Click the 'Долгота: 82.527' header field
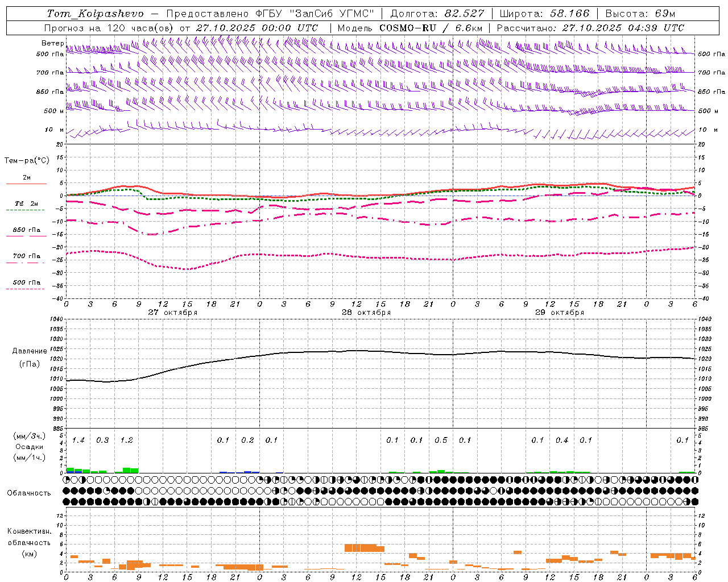The image size is (728, 582). click(x=437, y=14)
